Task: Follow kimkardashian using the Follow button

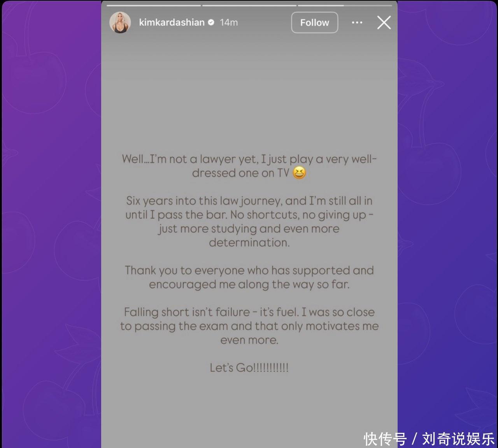Action: pyautogui.click(x=314, y=23)
